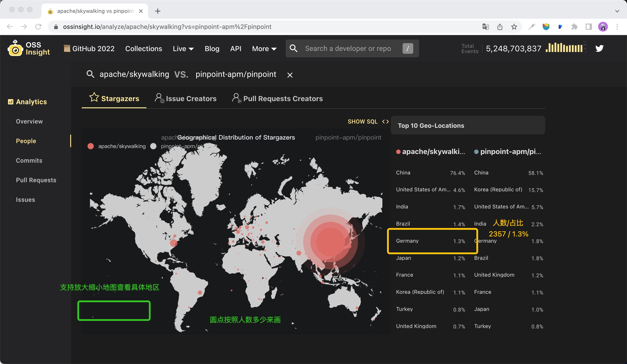Image resolution: width=627 pixels, height=364 pixels.
Task: Click the large red China bubble on map
Action: tap(330, 241)
